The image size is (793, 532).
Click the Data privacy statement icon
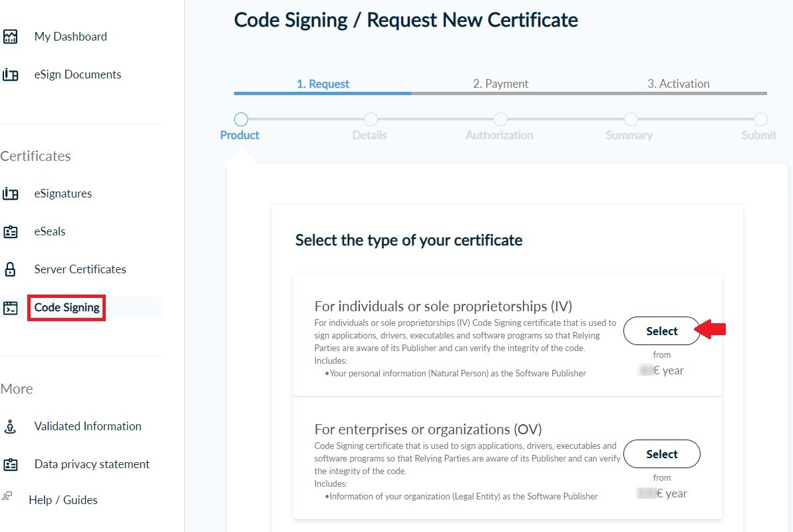click(10, 464)
